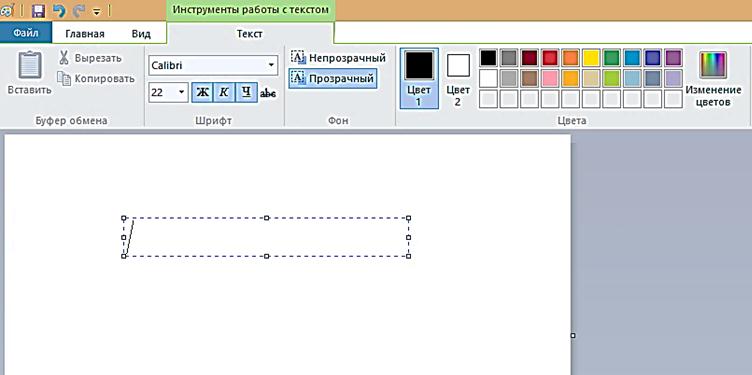Toggle bold Ж formatting
Viewport: 752px width, 375px height.
(202, 93)
